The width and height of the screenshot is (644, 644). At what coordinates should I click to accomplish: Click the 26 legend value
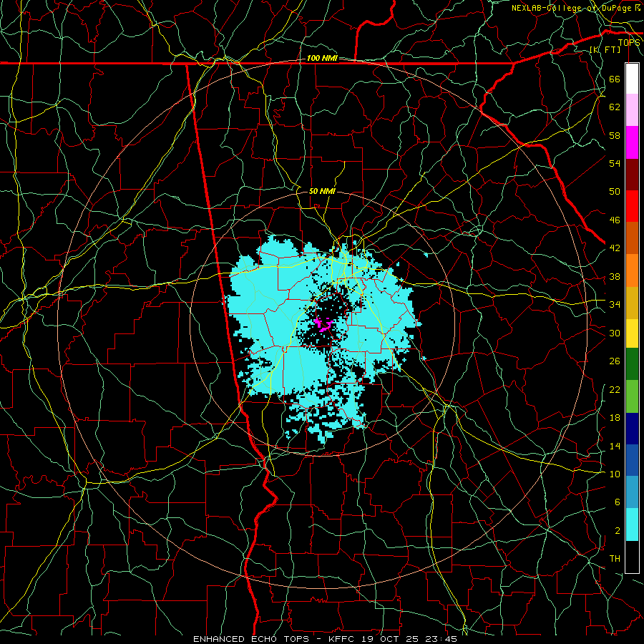(x=615, y=361)
